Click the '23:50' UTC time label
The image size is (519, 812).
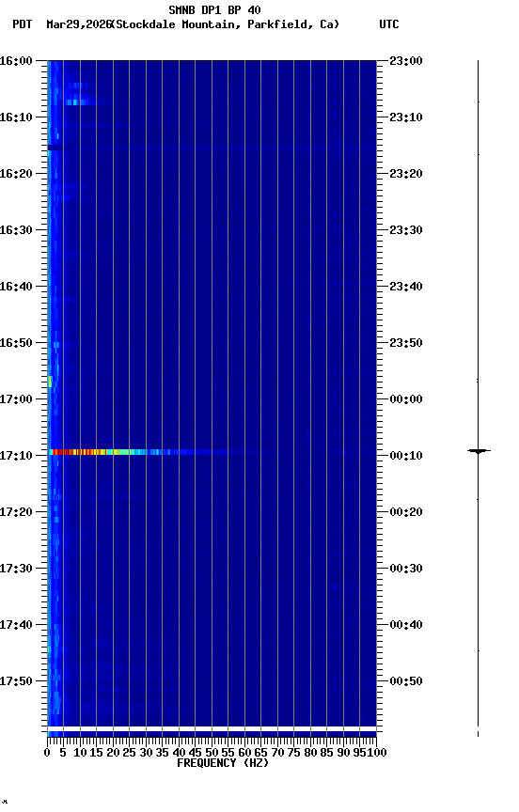coord(406,343)
